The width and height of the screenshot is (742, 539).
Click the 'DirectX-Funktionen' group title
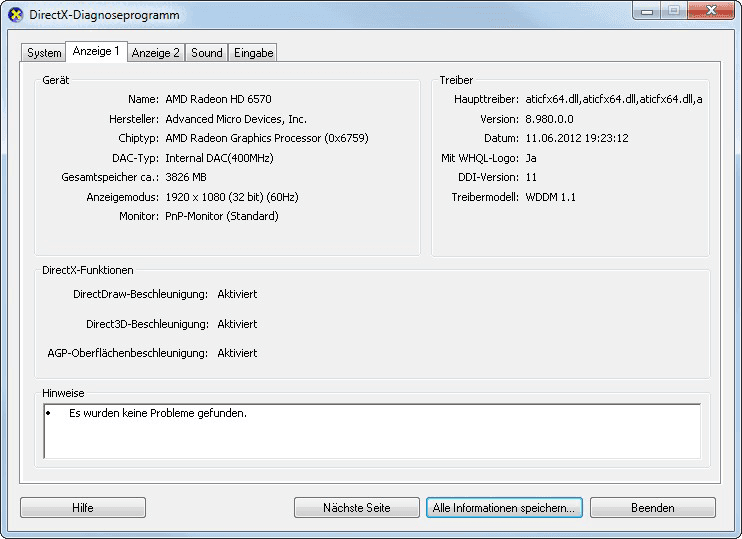point(88,270)
